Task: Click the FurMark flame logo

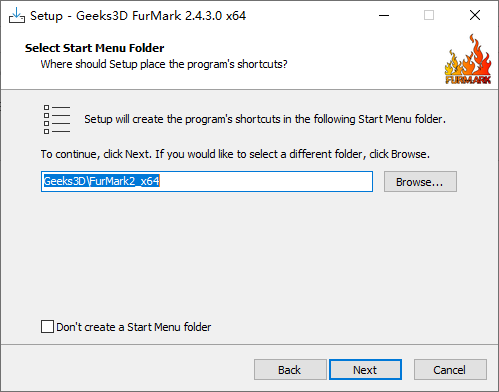Action: 468,60
